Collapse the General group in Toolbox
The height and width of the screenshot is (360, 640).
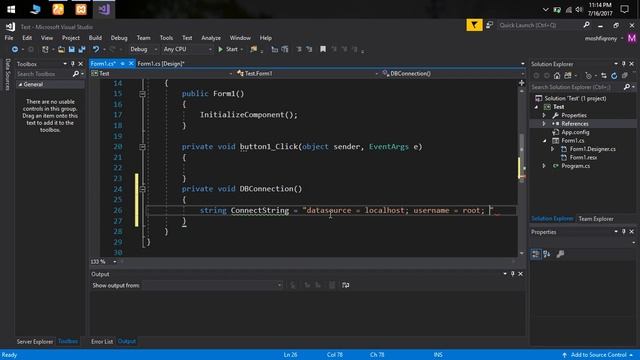tap(20, 84)
